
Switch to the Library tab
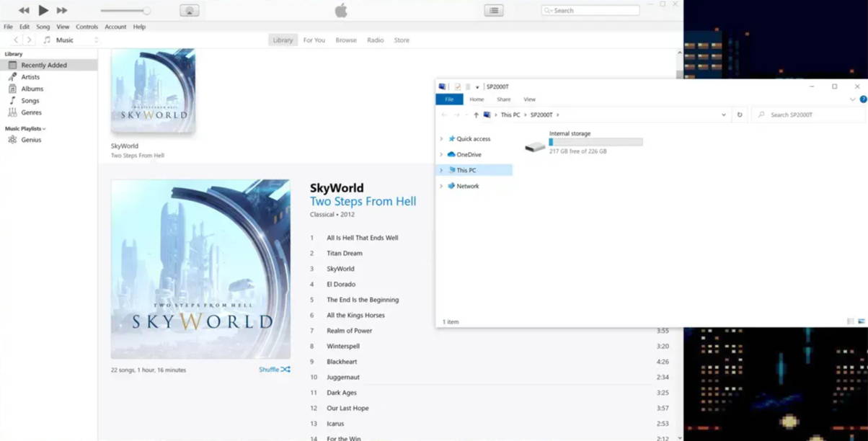pyautogui.click(x=283, y=40)
